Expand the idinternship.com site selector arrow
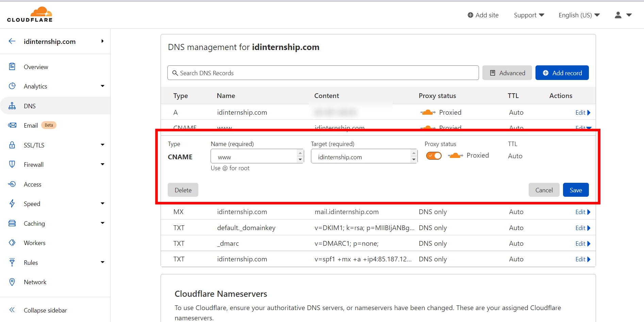644x322 pixels. point(102,41)
